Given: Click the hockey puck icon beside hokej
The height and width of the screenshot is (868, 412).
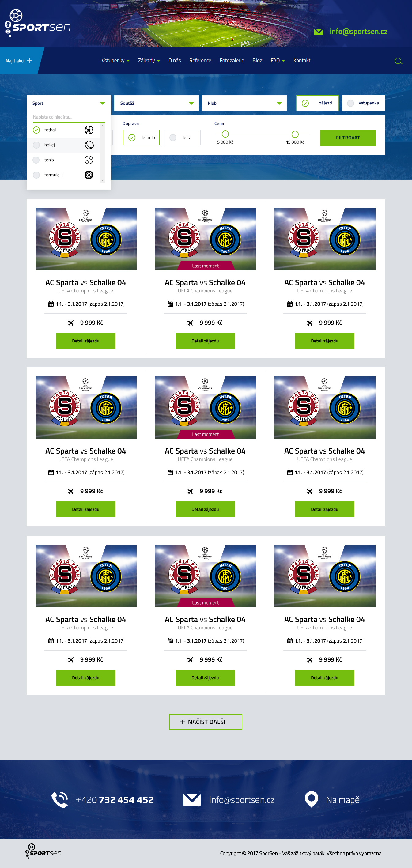Looking at the screenshot, I should click(89, 145).
